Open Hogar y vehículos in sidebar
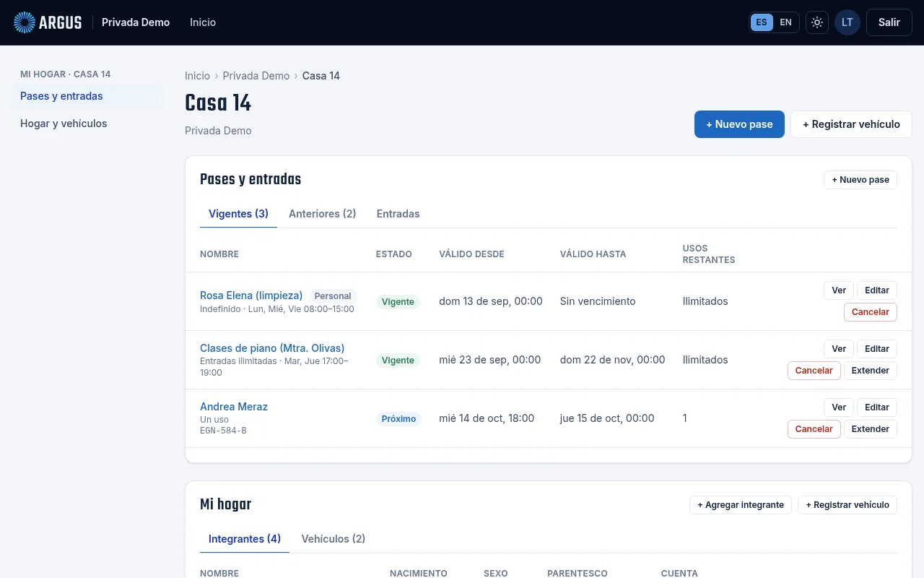 87,124
